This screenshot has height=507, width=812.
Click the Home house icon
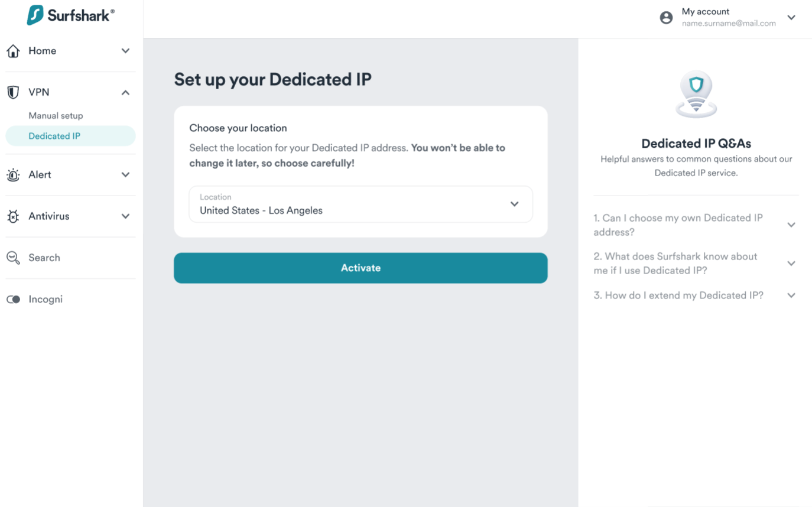coord(13,51)
